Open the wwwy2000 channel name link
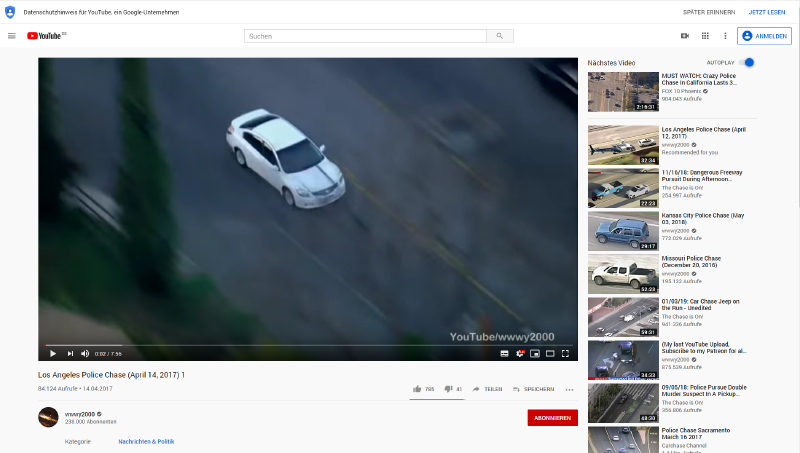The height and width of the screenshot is (453, 800). pos(80,414)
